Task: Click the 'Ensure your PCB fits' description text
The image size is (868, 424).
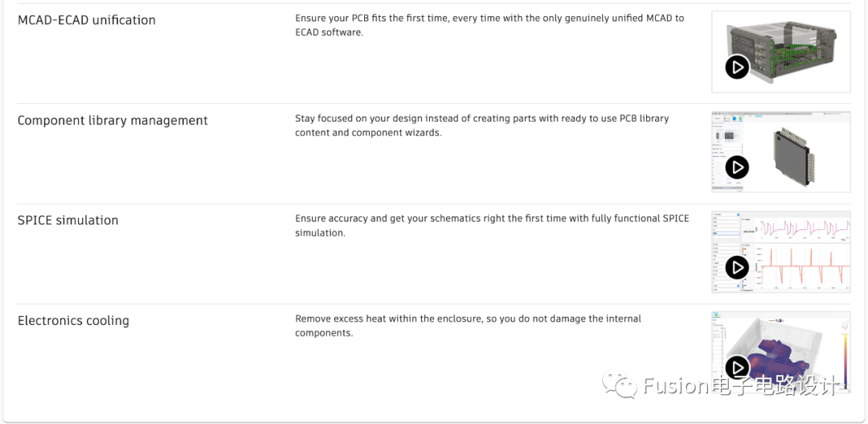Action: coord(489,25)
